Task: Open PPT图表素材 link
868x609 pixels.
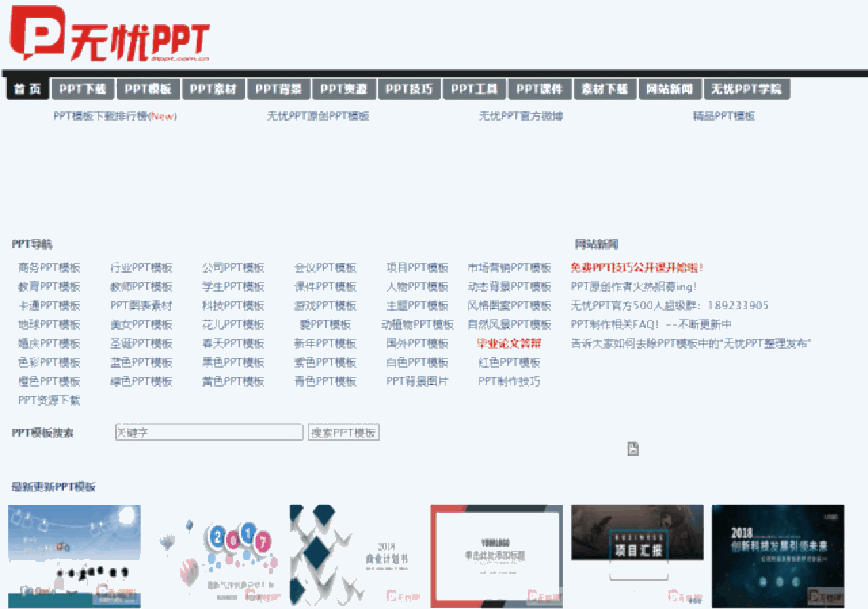Action: (141, 306)
